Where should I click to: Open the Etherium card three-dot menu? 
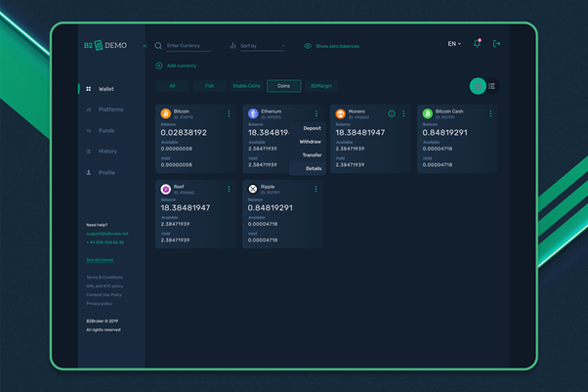[x=316, y=113]
